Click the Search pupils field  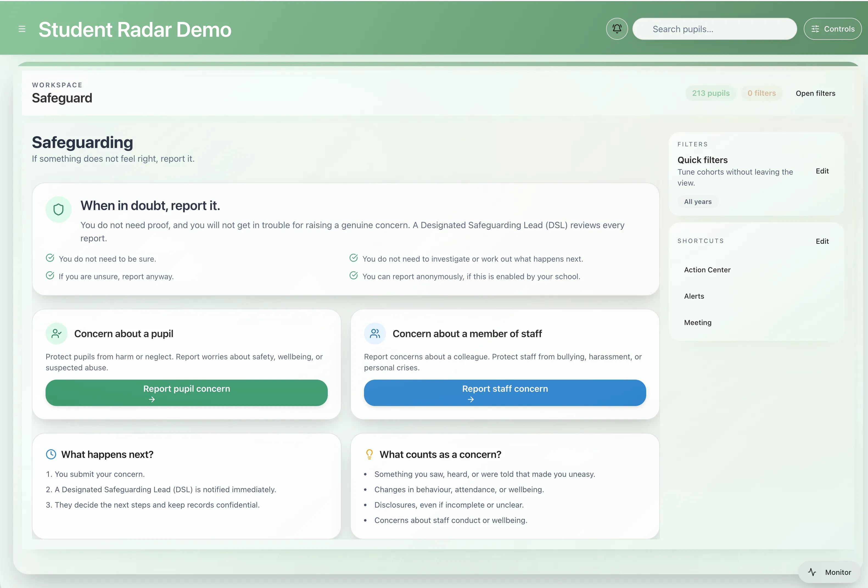714,29
